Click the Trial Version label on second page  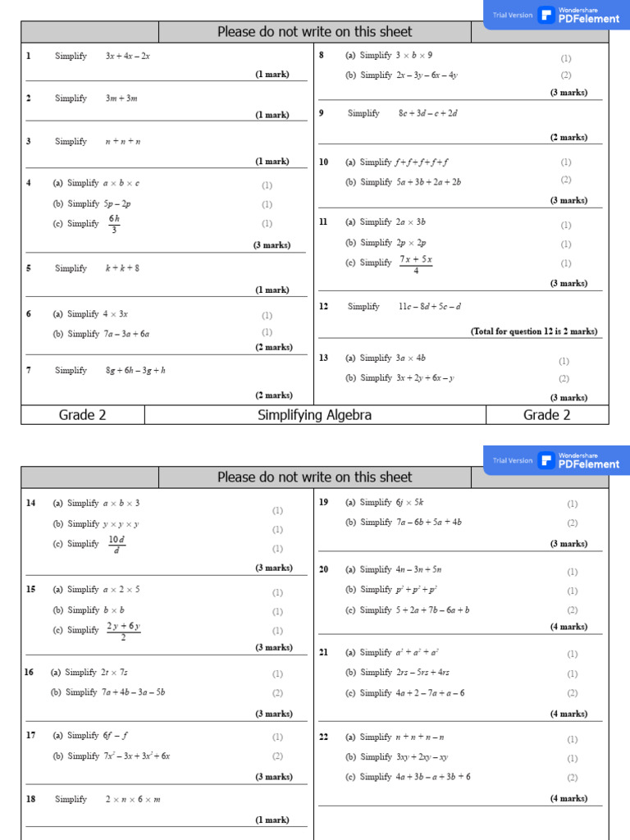(513, 460)
